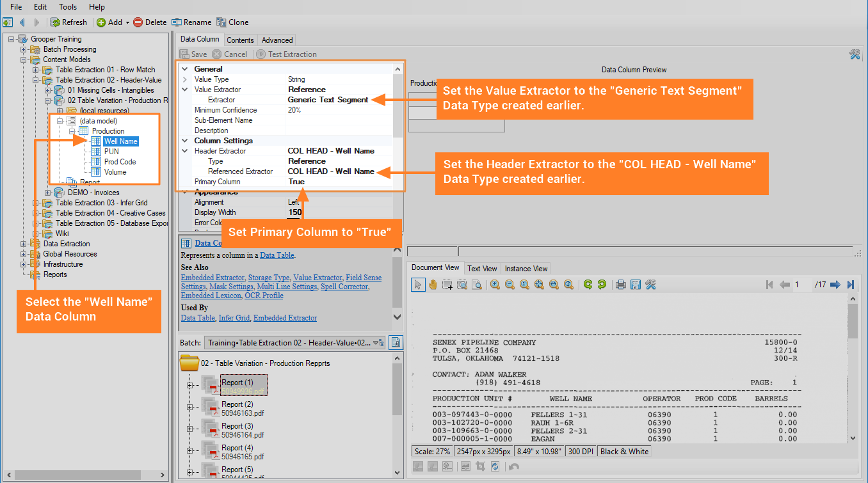
Task: Open the Tools menu
Action: point(67,7)
